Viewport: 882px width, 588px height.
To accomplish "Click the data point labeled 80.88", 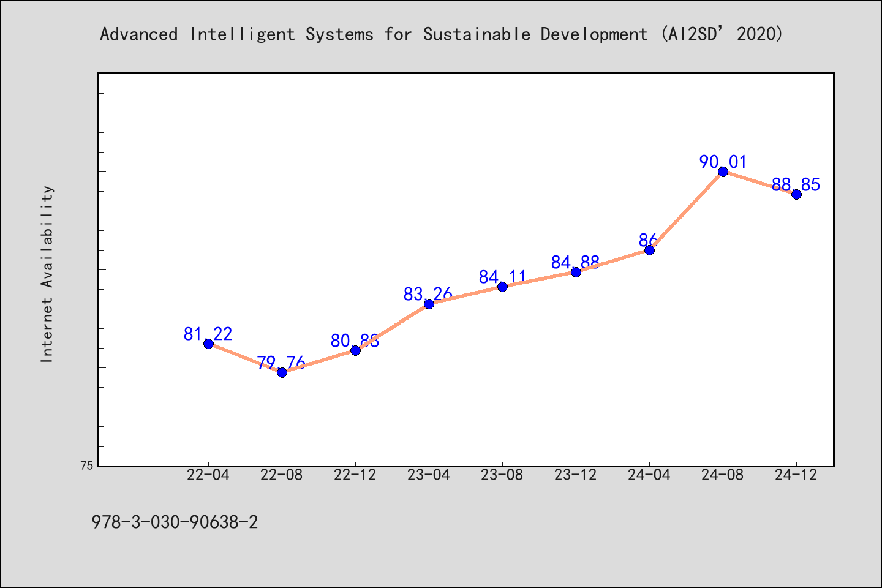I will 355,350.
